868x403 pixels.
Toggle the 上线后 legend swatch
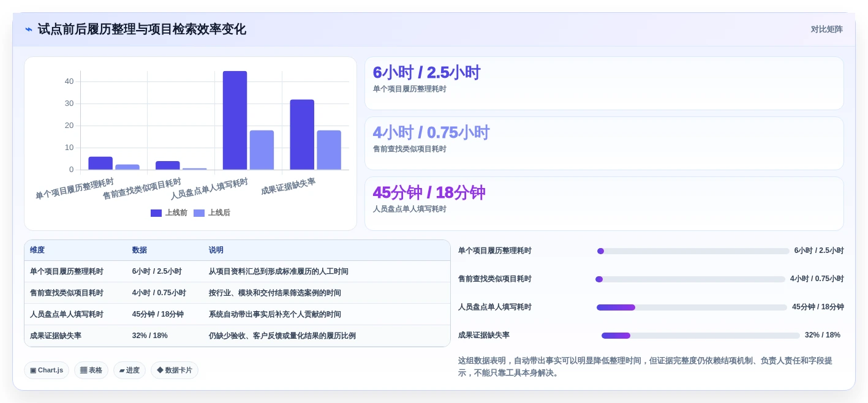[x=199, y=213]
